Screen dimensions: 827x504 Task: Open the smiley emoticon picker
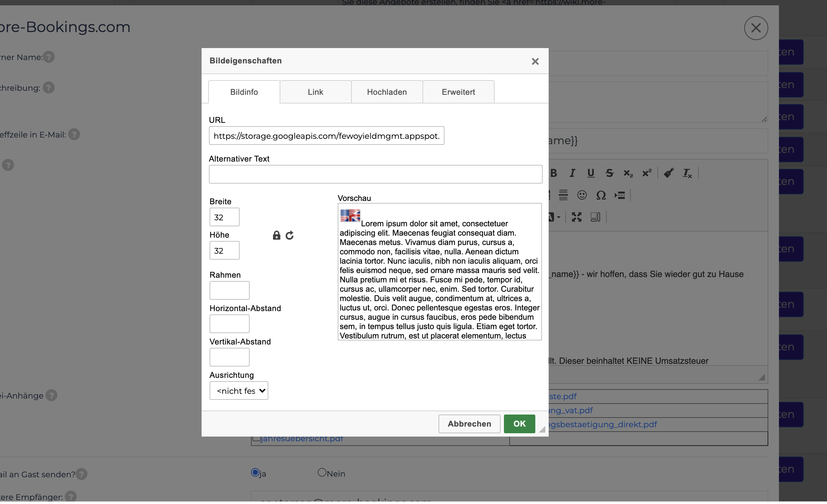click(582, 195)
